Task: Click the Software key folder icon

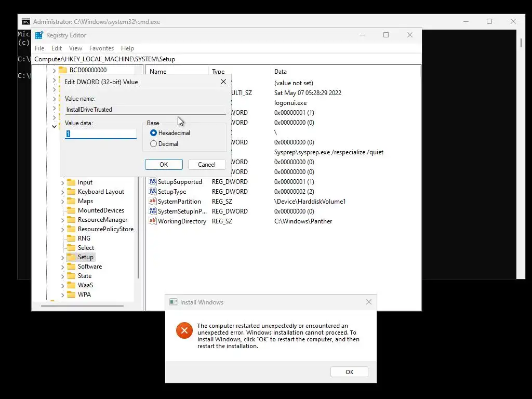Action: click(x=71, y=267)
